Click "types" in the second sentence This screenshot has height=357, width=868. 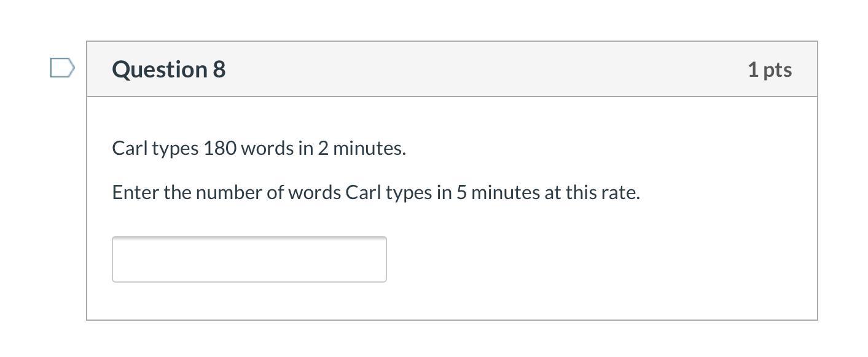pos(409,193)
